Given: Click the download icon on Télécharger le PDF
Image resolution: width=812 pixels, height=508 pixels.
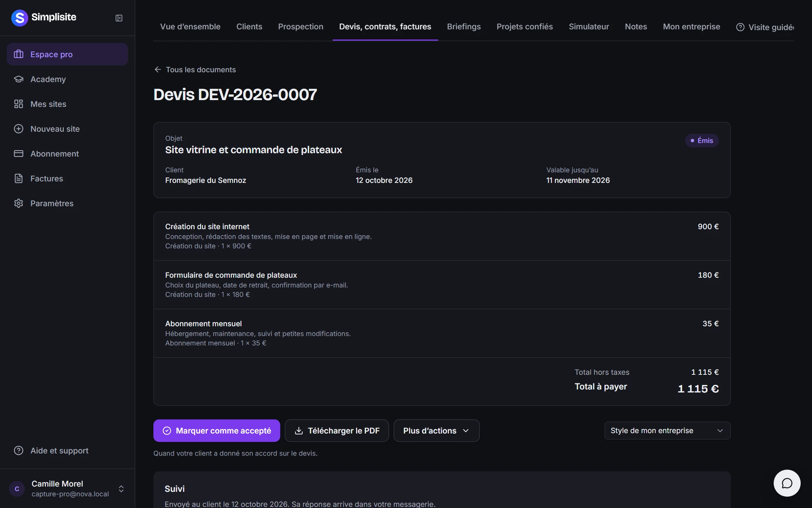Looking at the screenshot, I should 299,431.
